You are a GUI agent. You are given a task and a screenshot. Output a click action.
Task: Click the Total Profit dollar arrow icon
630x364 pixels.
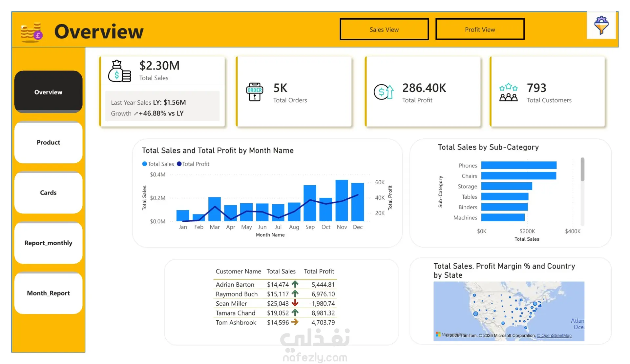pos(384,92)
